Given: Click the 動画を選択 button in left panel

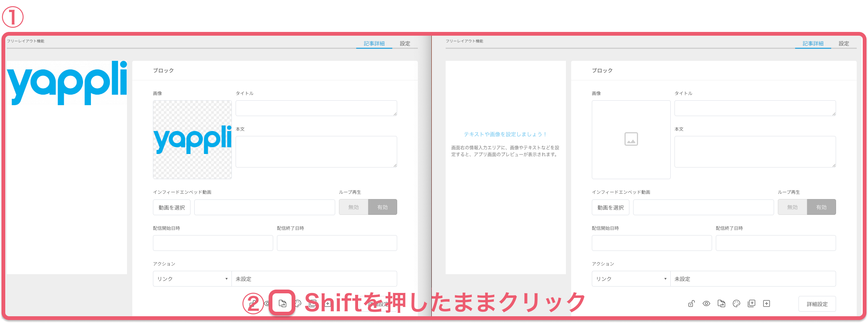Looking at the screenshot, I should tap(172, 207).
